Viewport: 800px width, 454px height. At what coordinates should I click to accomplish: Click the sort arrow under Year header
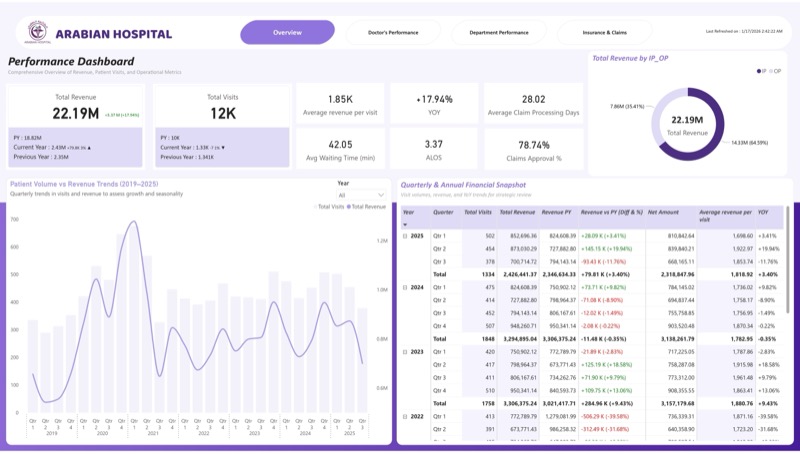click(x=406, y=224)
